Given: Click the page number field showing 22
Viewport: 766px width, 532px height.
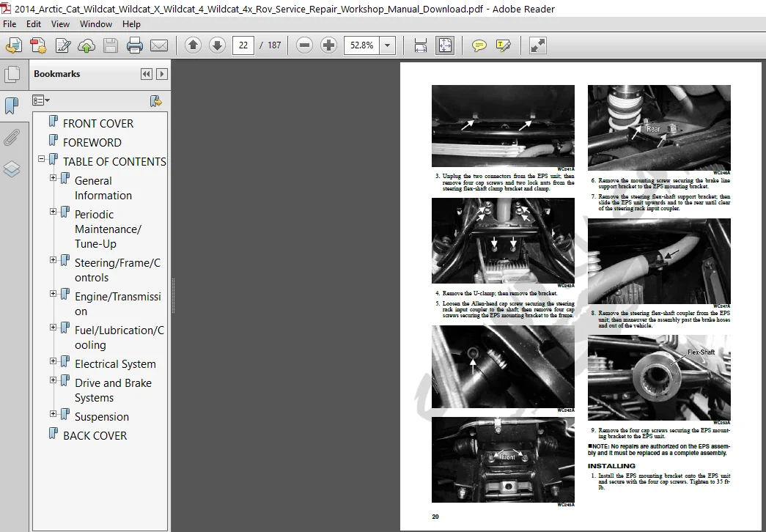Looking at the screenshot, I should pyautogui.click(x=243, y=45).
